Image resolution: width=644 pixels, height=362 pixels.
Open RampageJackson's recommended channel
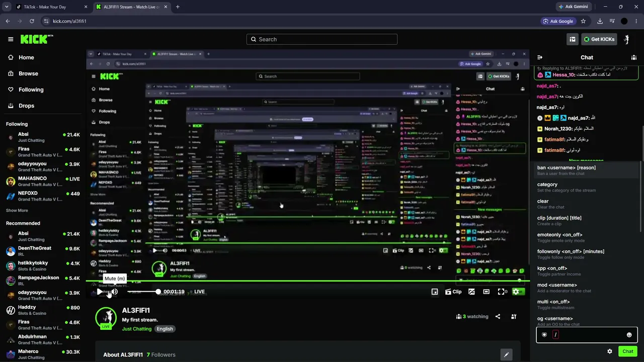click(x=43, y=281)
